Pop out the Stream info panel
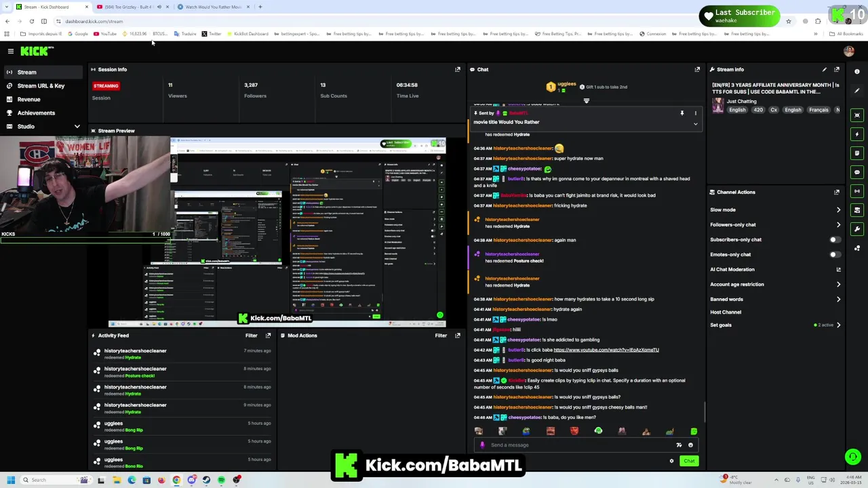The image size is (868, 488). click(x=837, y=69)
